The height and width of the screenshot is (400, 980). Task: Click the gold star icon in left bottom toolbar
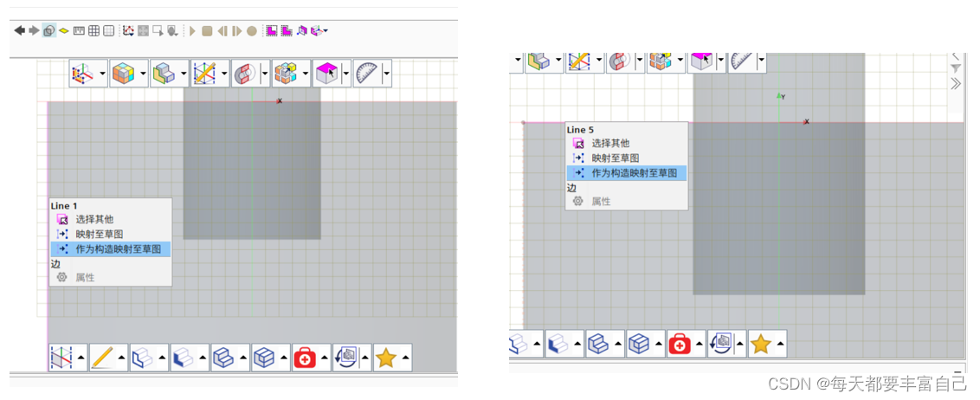coord(386,358)
